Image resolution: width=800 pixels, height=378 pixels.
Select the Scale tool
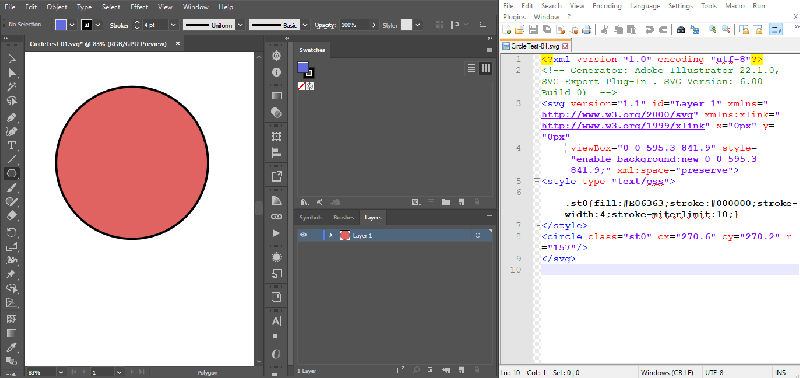click(x=11, y=247)
